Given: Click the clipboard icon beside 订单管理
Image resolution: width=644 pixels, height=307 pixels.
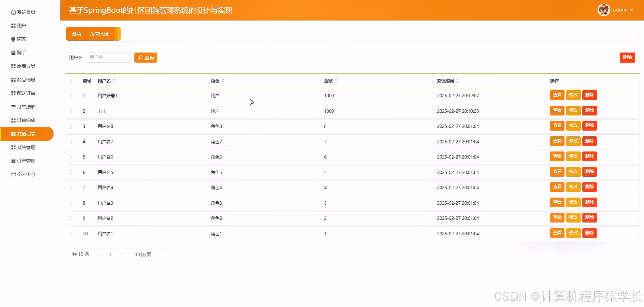Looking at the screenshot, I should click(13, 161).
